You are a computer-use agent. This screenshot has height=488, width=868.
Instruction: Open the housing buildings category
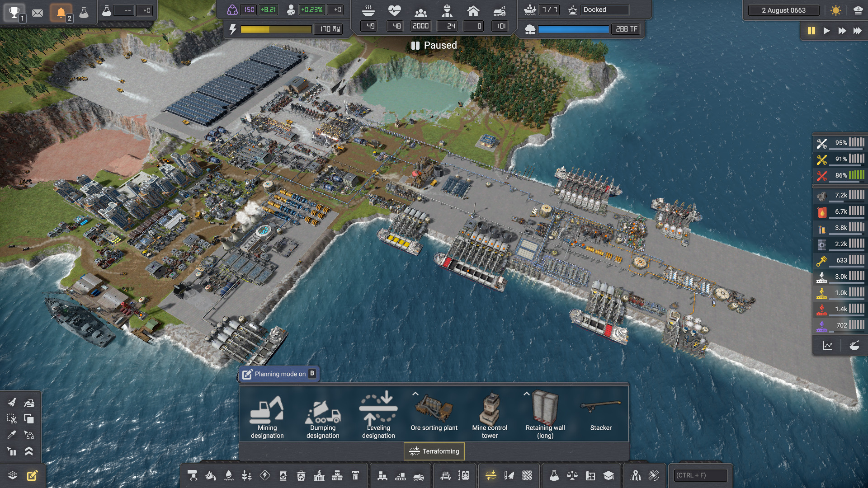click(337, 475)
